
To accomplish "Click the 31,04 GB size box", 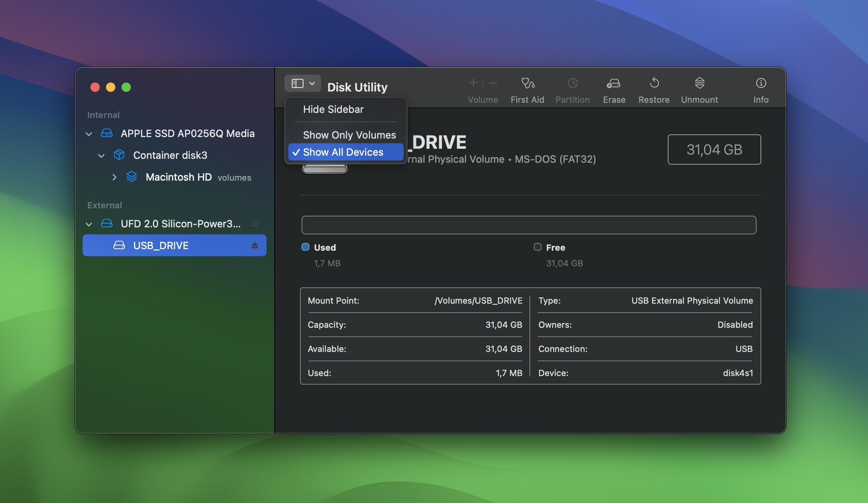I will [715, 149].
